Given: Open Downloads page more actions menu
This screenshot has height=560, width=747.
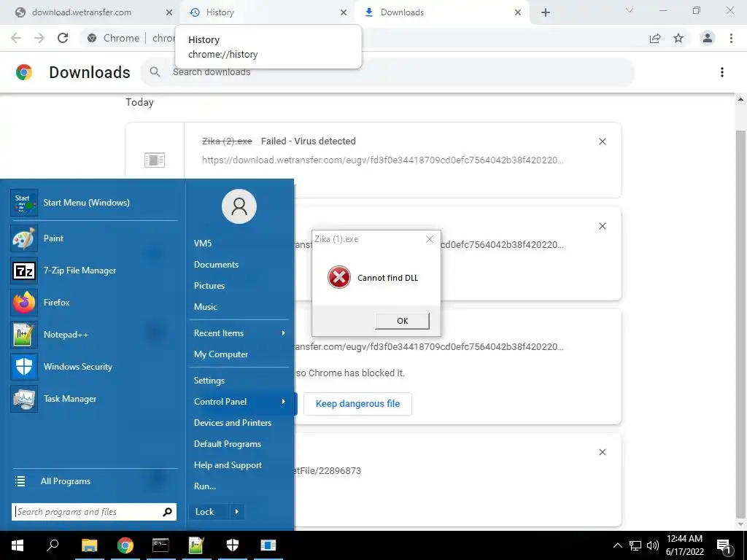Looking at the screenshot, I should (x=722, y=72).
